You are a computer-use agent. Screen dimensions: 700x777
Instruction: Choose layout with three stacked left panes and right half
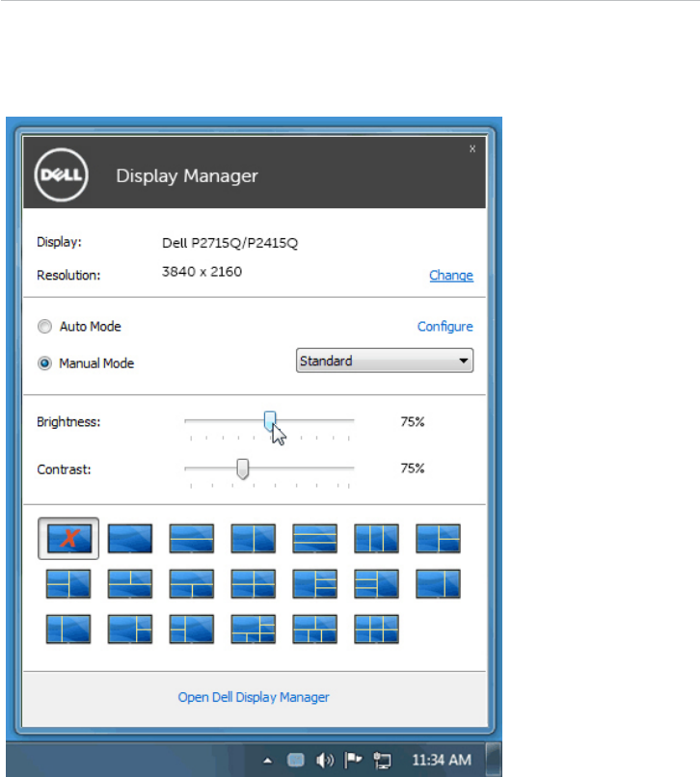tap(376, 584)
